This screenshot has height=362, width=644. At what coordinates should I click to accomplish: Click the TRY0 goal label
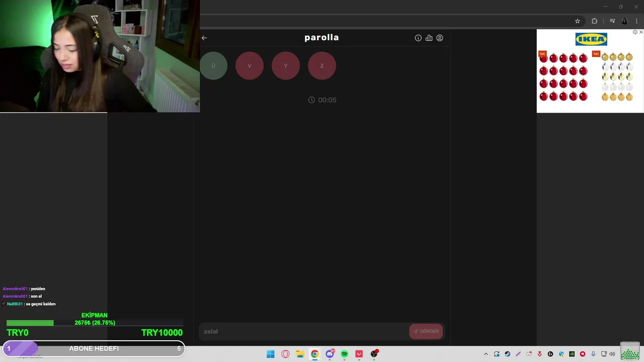[x=18, y=332]
